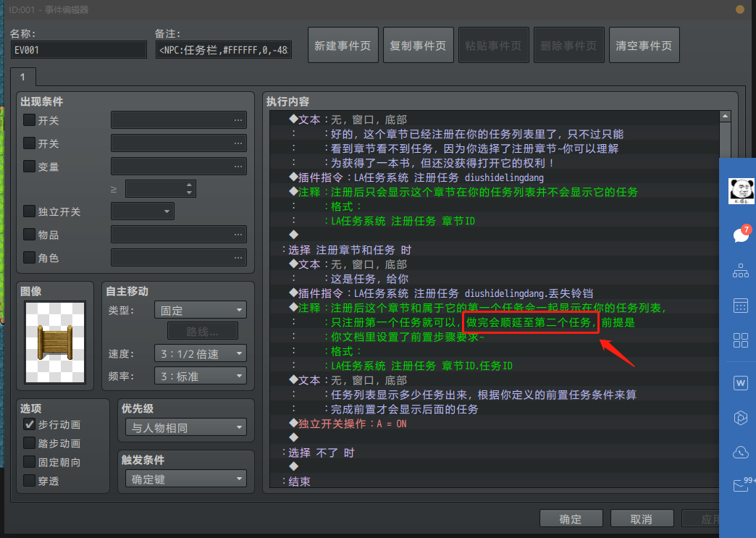Image resolution: width=756 pixels, height=538 pixels.
Task: Enable the 变量 appearance condition checkbox
Action: pos(30,167)
